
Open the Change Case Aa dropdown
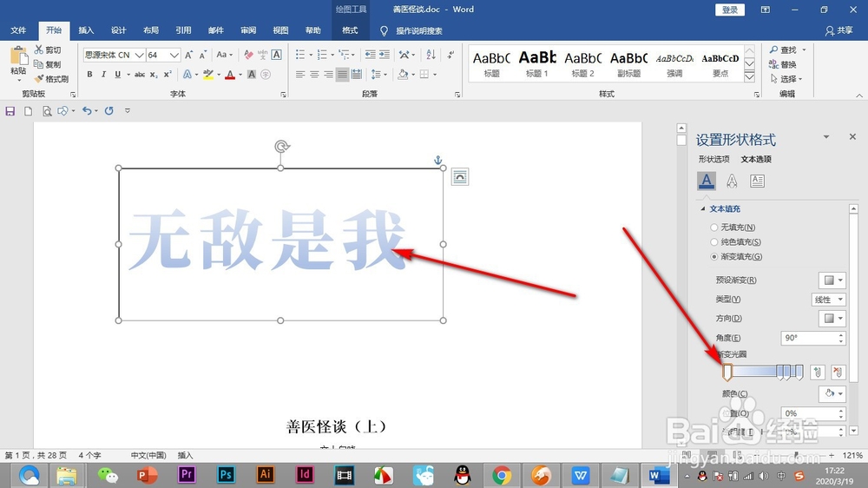(x=225, y=55)
